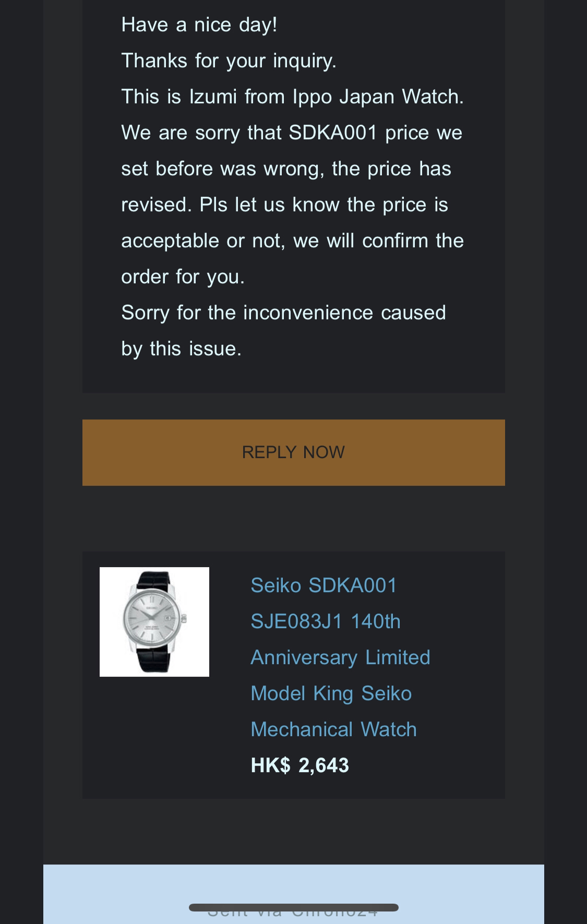This screenshot has height=924, width=587.
Task: Click the partially hidden Sent via Chrono24 text
Action: pyautogui.click(x=293, y=912)
